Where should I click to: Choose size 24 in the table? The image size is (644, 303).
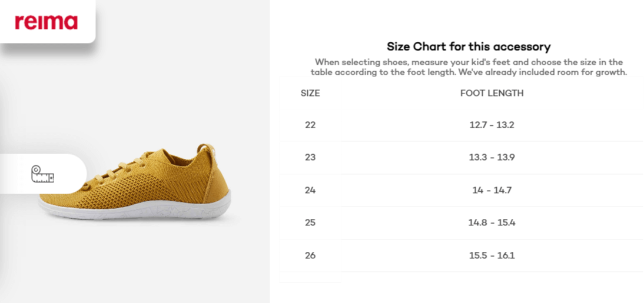[310, 190]
